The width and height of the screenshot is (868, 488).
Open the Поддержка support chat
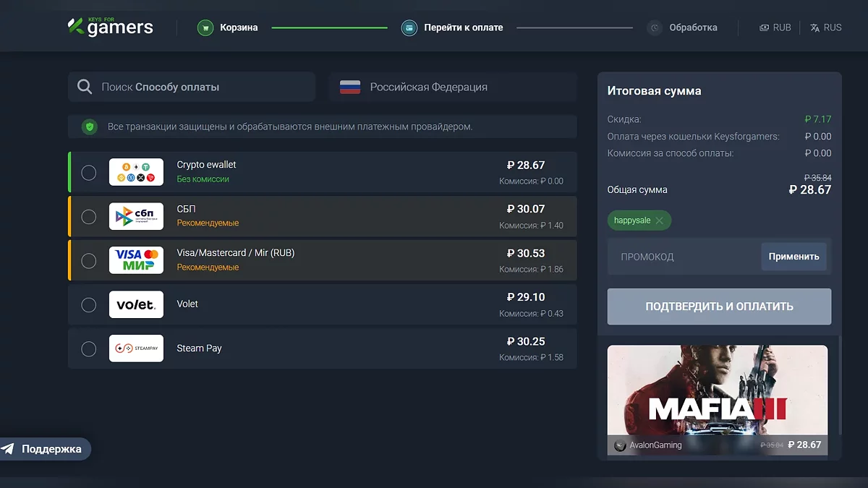click(x=43, y=449)
